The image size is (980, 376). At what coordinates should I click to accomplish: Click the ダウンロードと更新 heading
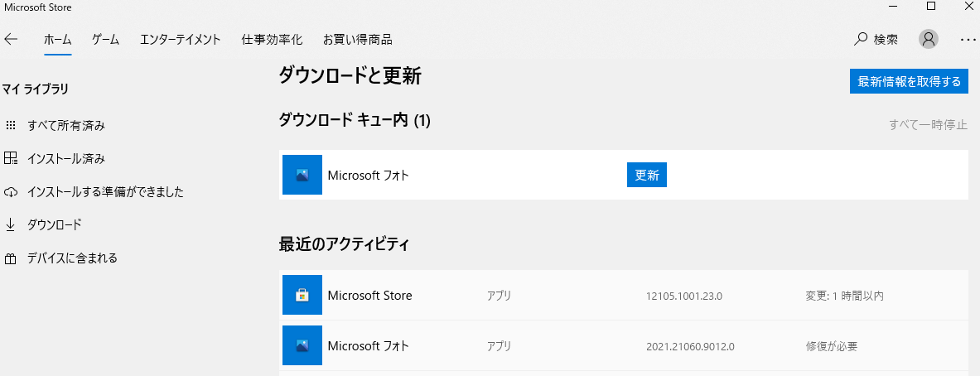(350, 76)
